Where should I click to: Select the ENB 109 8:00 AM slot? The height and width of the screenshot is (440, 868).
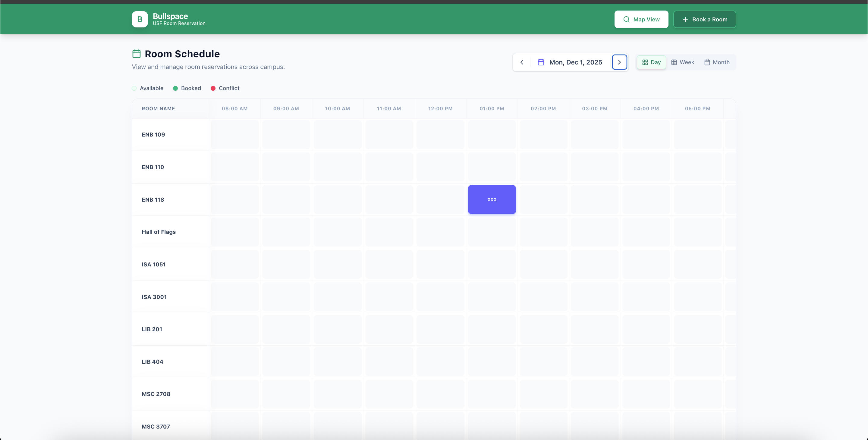tap(234, 134)
